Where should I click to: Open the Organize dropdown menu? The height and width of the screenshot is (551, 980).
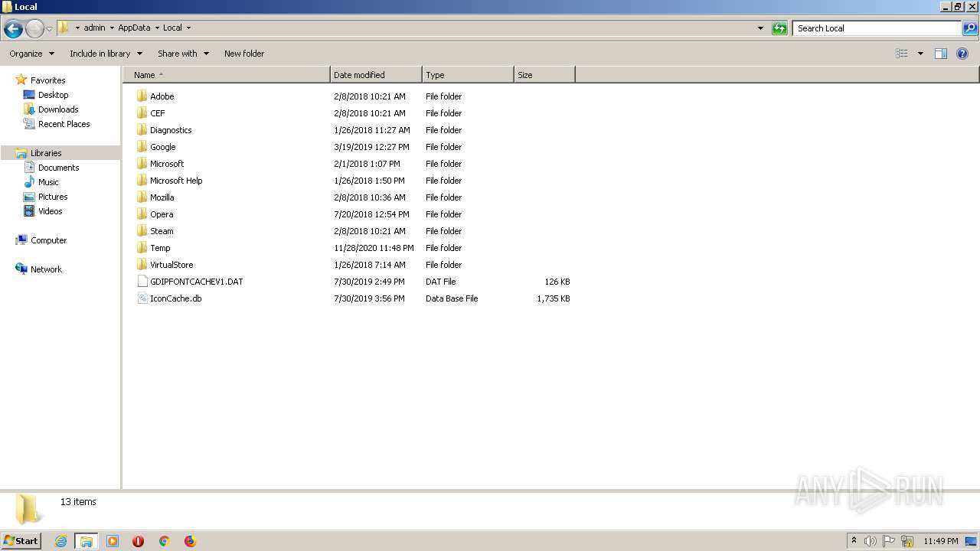tap(31, 54)
